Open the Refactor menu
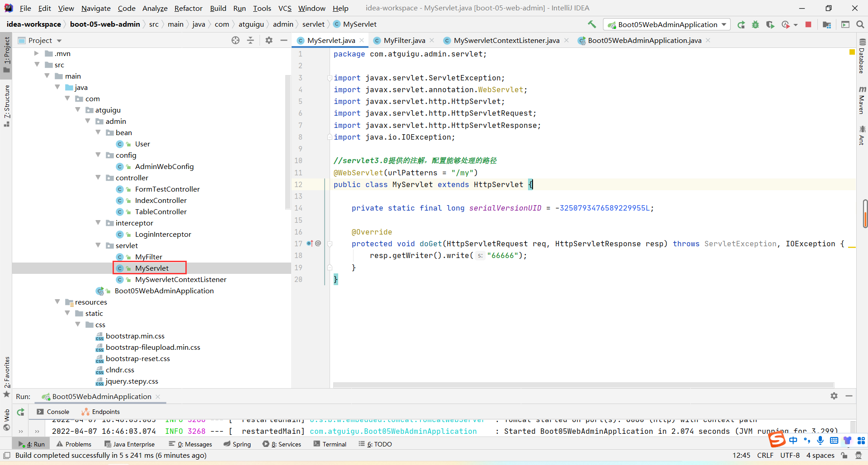Screen dimensions: 868x465 click(x=188, y=8)
